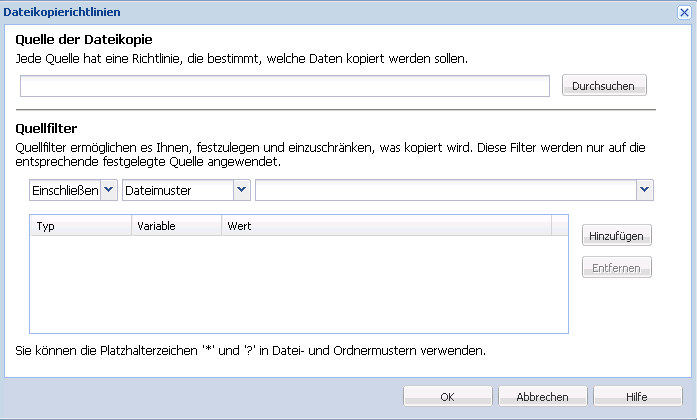Cancel using the Abbrechen button
697x420 pixels.
pyautogui.click(x=543, y=397)
